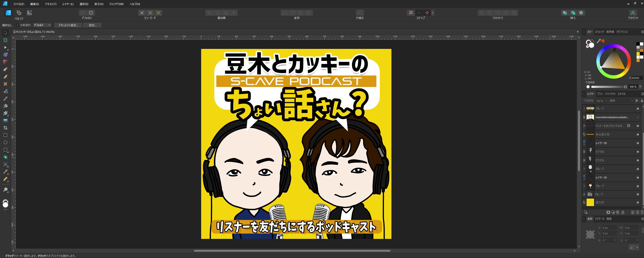Switch to the スウォッチ tab
This screenshot has width=644, height=258.
[x=599, y=32]
